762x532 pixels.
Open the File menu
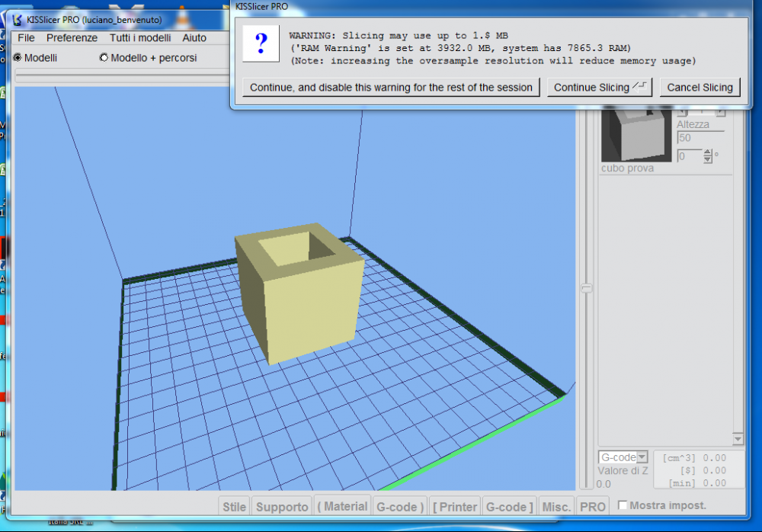point(26,37)
